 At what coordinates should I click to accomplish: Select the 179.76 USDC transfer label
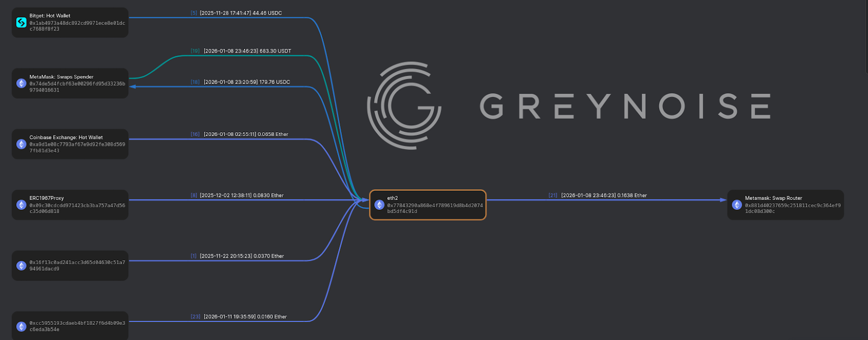[x=247, y=82]
